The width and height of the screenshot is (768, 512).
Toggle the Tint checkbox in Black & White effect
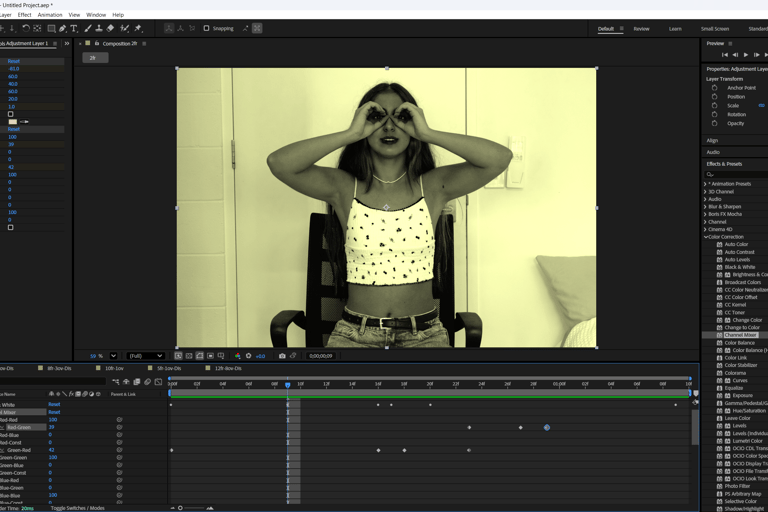point(10,114)
